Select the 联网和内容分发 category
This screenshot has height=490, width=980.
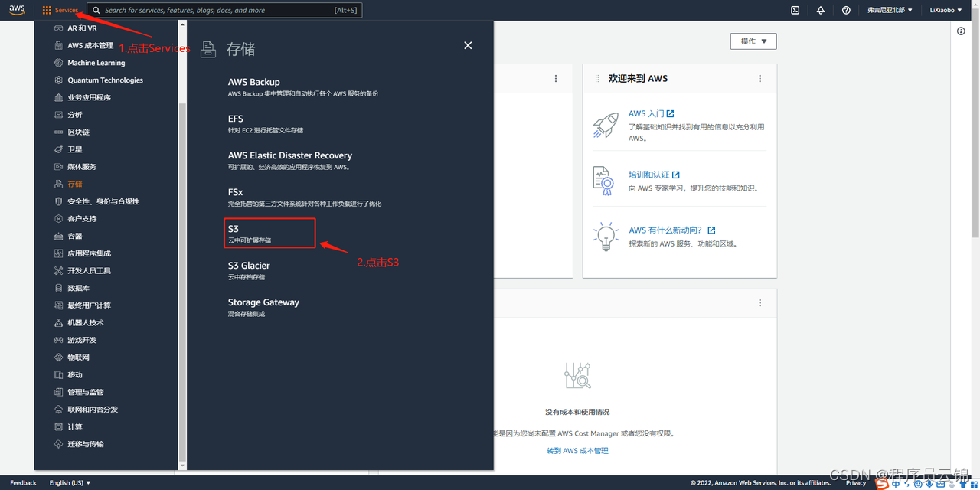(93, 410)
